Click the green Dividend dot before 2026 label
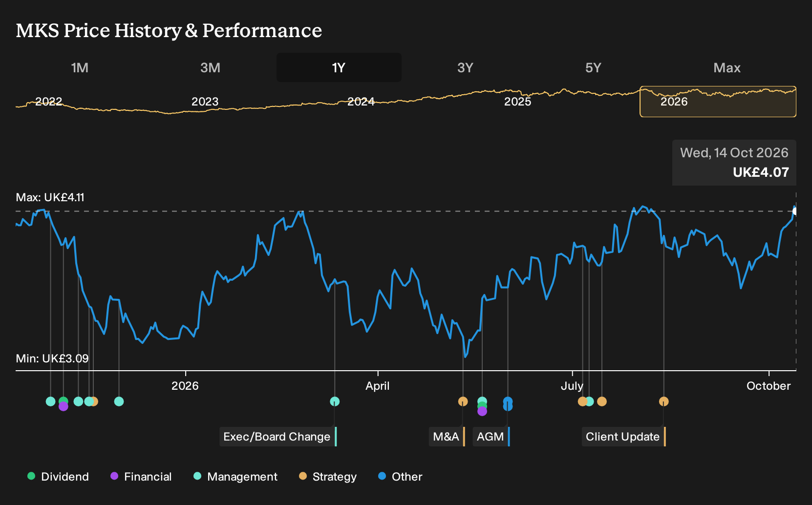812x505 pixels. point(63,400)
